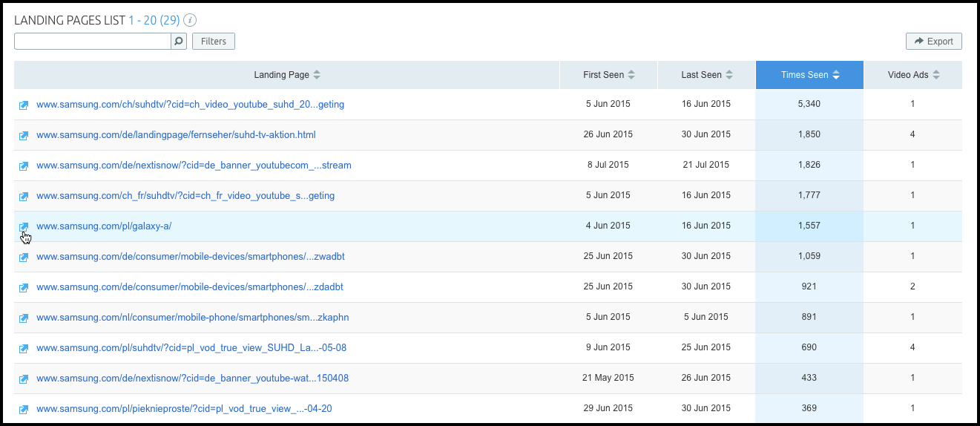980x426 pixels.
Task: Open external link icon for suhd-tv-aktion.html row
Action: pyautogui.click(x=24, y=136)
